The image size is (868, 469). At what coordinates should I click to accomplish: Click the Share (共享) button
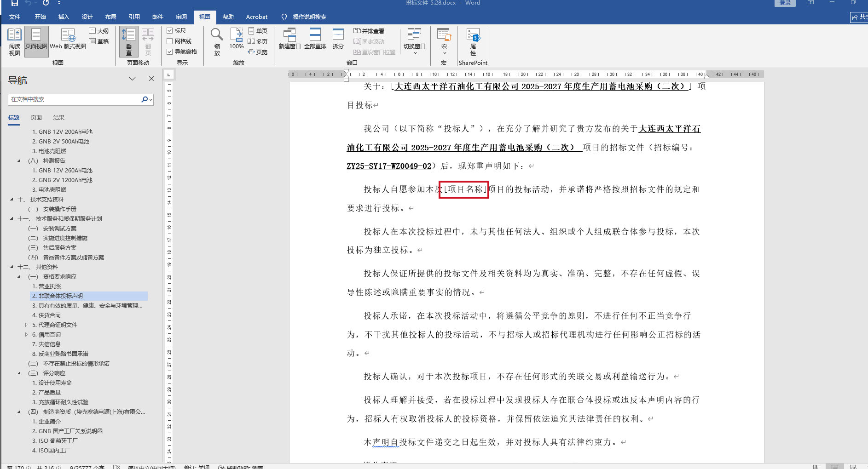point(859,17)
